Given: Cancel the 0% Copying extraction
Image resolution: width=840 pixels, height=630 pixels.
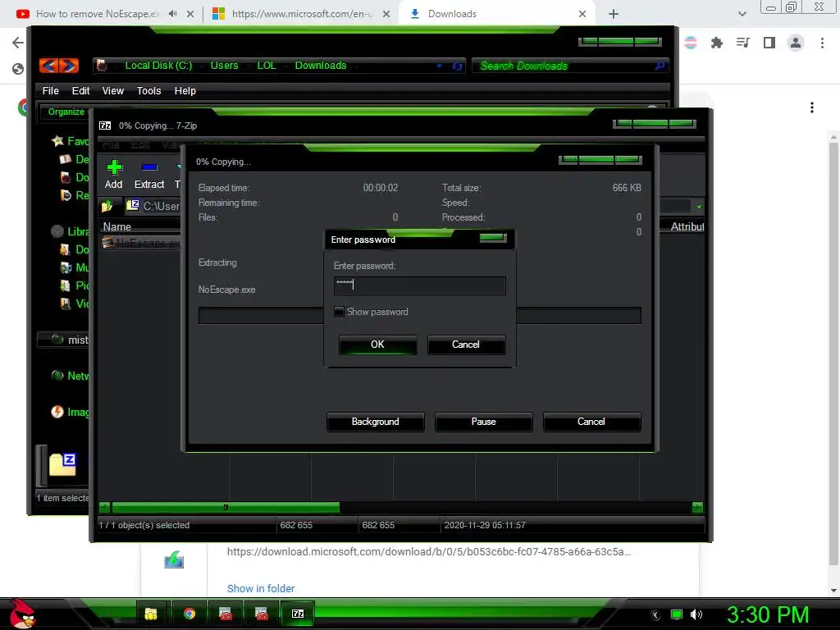Looking at the screenshot, I should pyautogui.click(x=591, y=422).
